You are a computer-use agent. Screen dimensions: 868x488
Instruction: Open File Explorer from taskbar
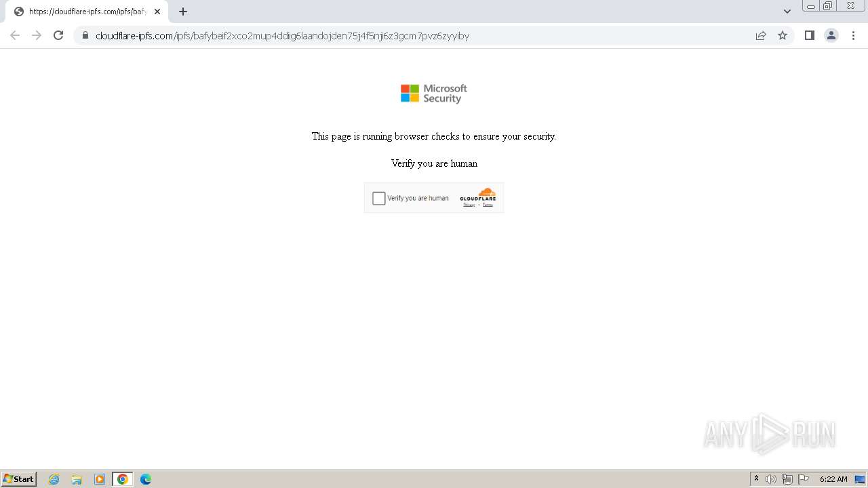point(77,479)
